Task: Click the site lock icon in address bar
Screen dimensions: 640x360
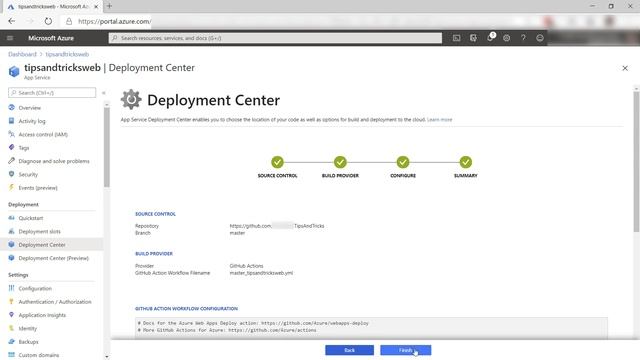Action: click(69, 21)
